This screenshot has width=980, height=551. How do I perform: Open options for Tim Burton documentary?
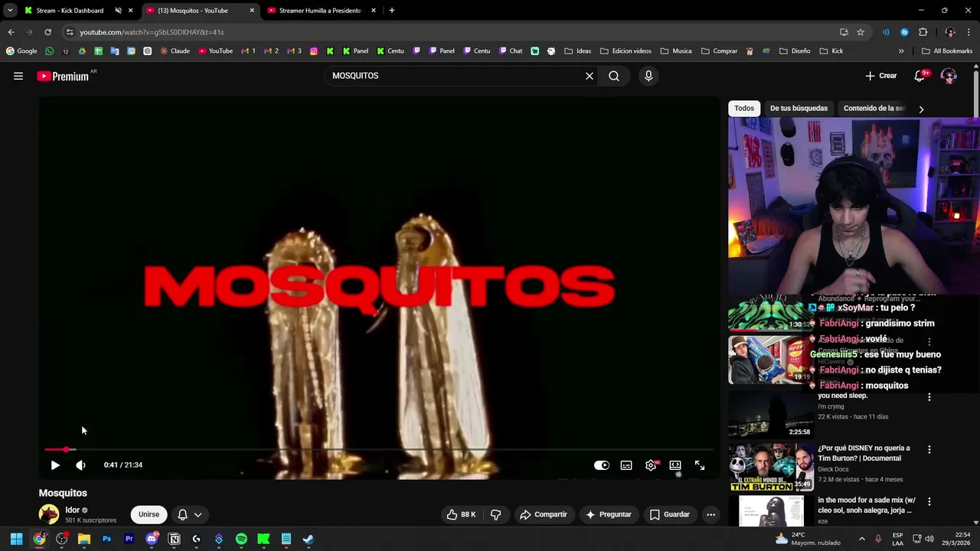click(929, 449)
